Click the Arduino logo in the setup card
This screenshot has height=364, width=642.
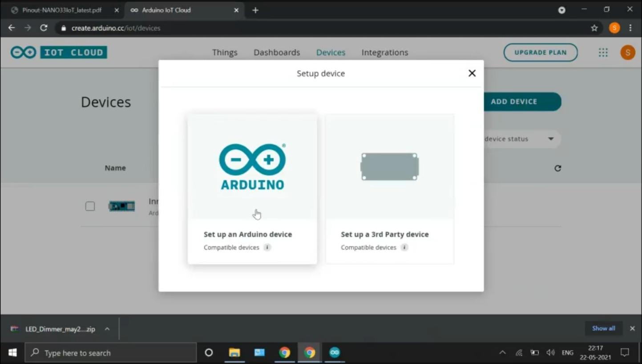(x=252, y=166)
